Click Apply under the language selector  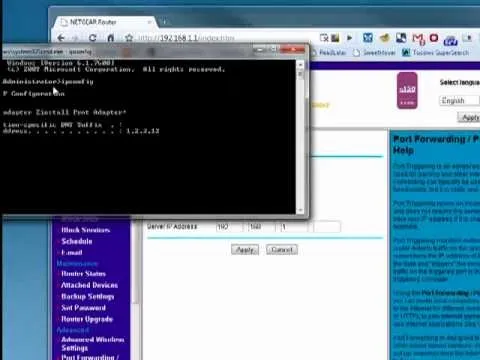click(469, 117)
